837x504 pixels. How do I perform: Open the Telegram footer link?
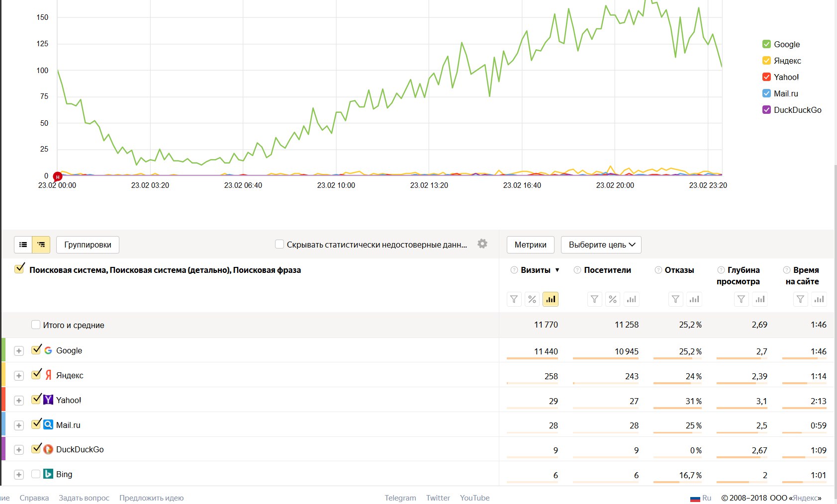point(400,498)
